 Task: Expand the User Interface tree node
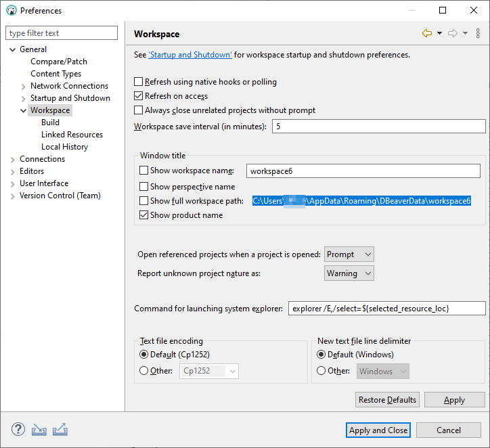click(12, 184)
